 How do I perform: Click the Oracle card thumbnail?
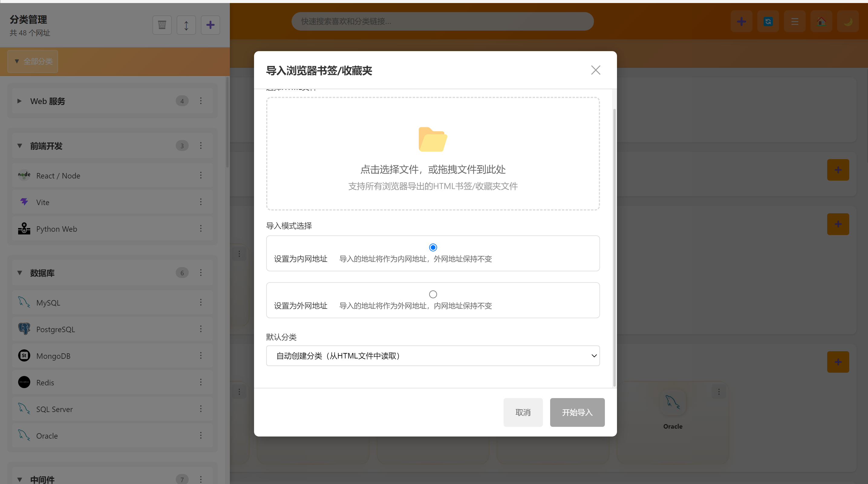[673, 402]
